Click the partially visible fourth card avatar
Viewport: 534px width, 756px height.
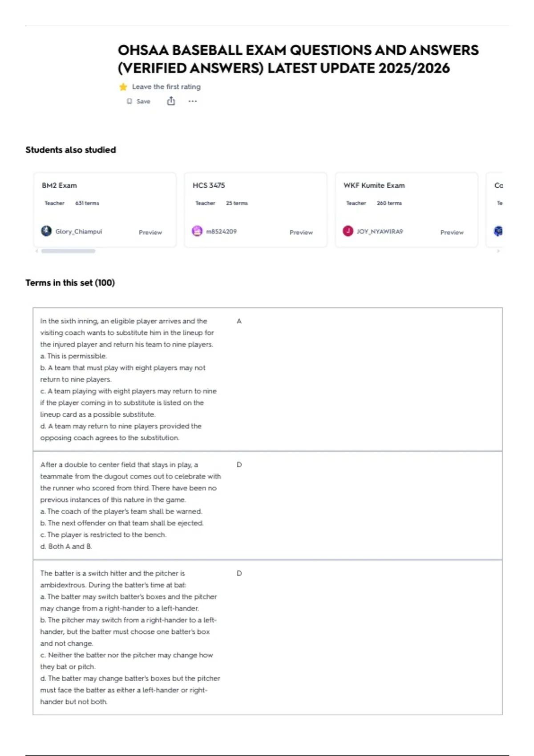pos(498,231)
